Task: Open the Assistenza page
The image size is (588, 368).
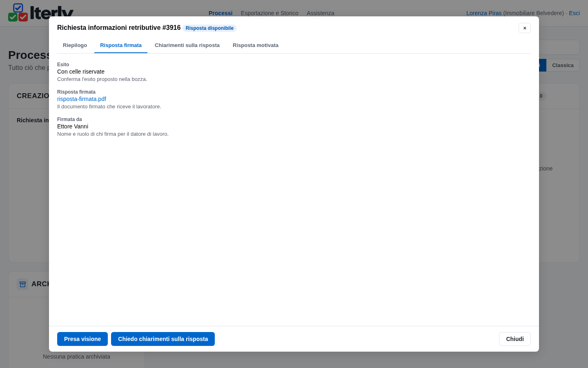Action: pos(321,13)
